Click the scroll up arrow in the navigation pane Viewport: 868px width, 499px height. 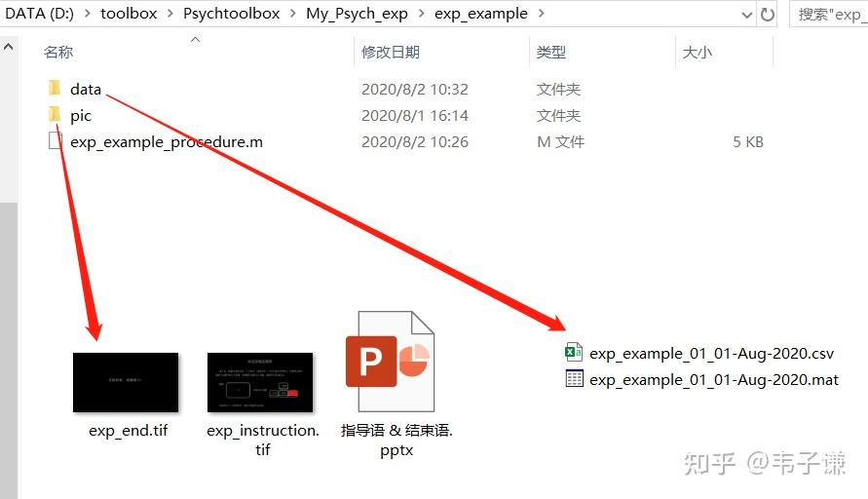[9, 48]
